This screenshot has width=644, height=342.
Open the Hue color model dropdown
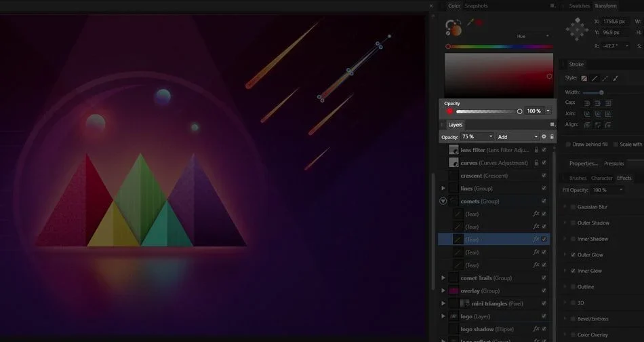(533, 36)
